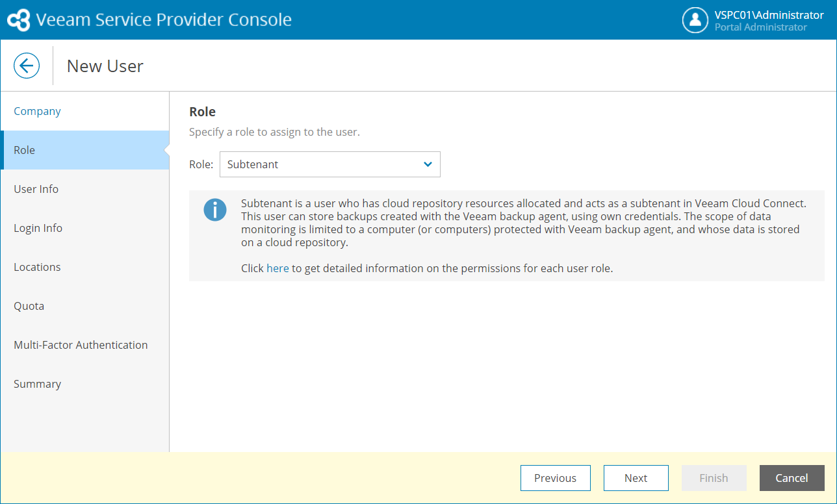The image size is (837, 504).
Task: Click the Previous button
Action: click(556, 478)
